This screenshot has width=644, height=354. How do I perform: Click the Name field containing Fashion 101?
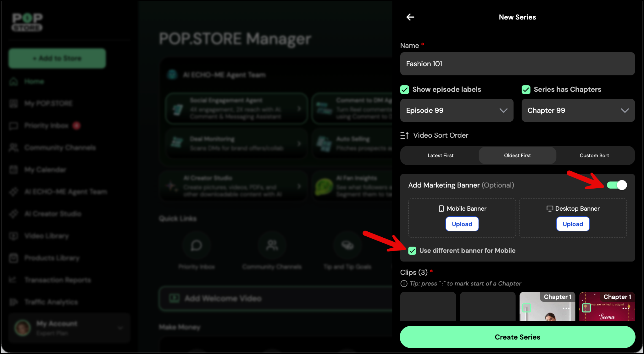pyautogui.click(x=517, y=64)
